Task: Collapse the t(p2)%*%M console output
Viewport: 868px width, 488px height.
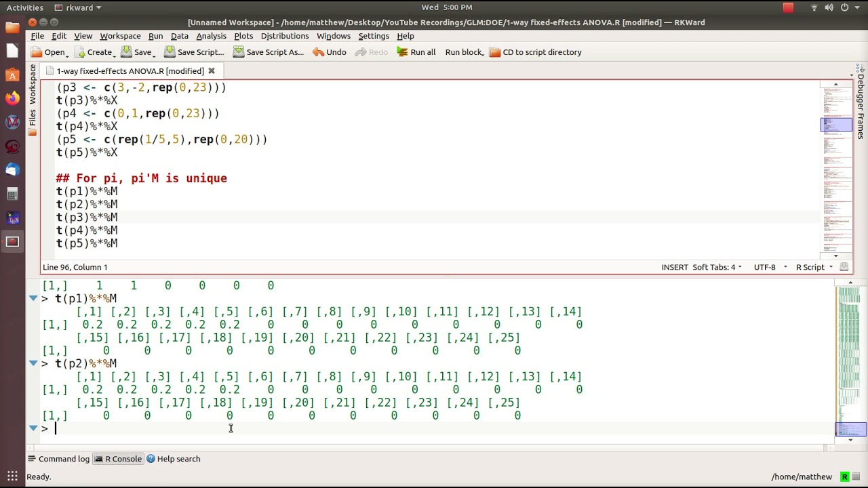Action: tap(33, 363)
